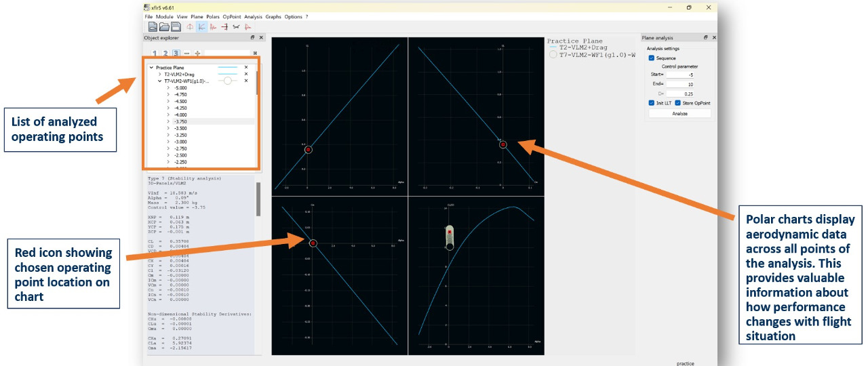Select the polar view toolbar icon
The height and width of the screenshot is (366, 868).
click(201, 27)
